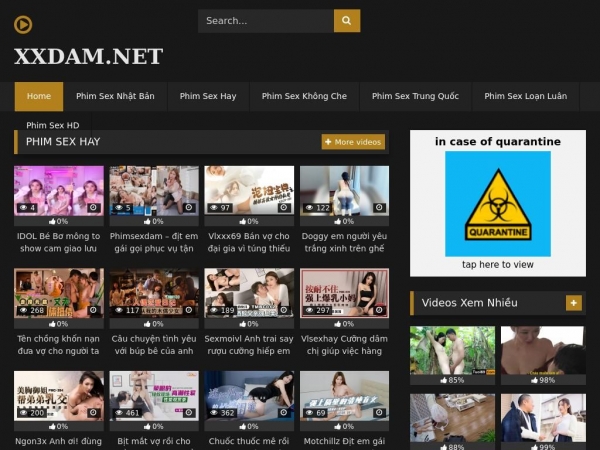The height and width of the screenshot is (450, 600).
Task: Click the quarantine warning sign ad image
Action: 498,204
